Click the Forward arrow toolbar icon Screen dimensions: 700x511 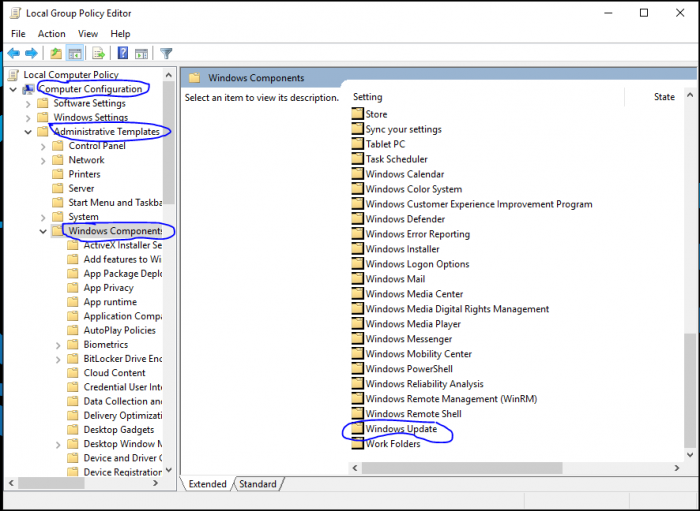pos(32,53)
